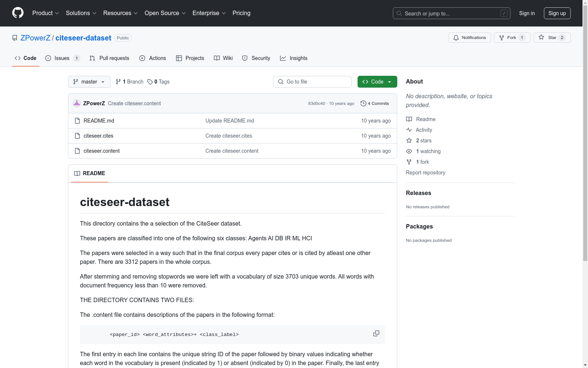
Task: Click the README book icon in header
Action: 77,173
